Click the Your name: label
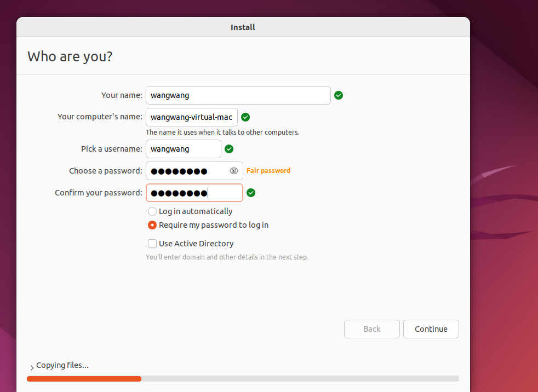 coord(122,95)
